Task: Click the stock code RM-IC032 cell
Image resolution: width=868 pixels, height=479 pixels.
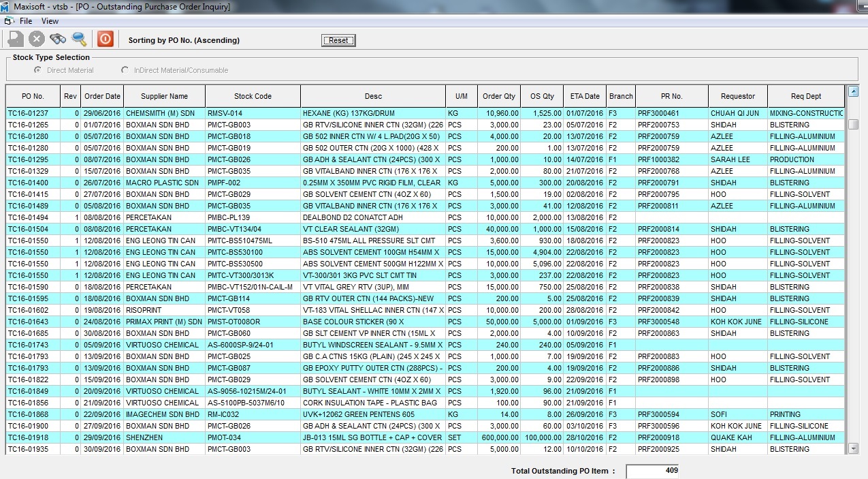Action: point(224,414)
